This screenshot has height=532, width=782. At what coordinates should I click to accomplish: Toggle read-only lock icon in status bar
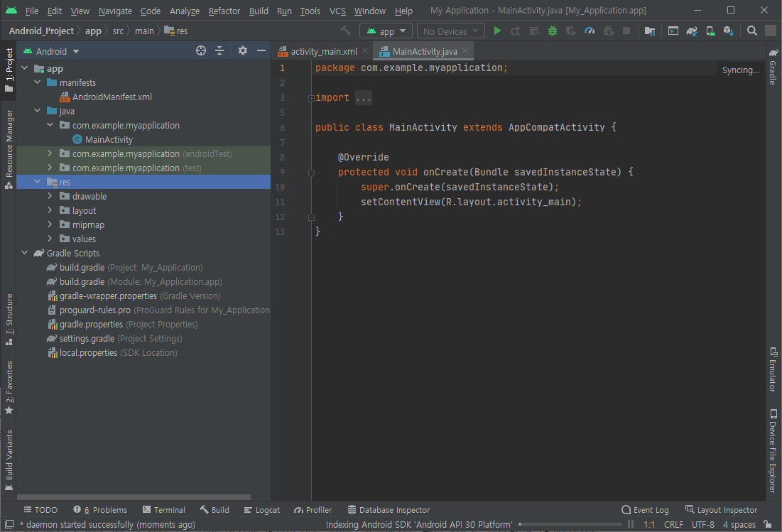point(768,524)
